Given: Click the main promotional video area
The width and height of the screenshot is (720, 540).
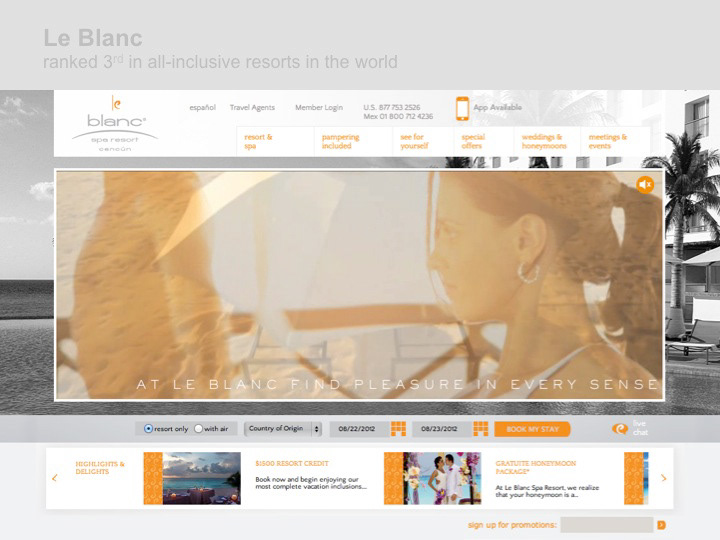Looking at the screenshot, I should [359, 285].
